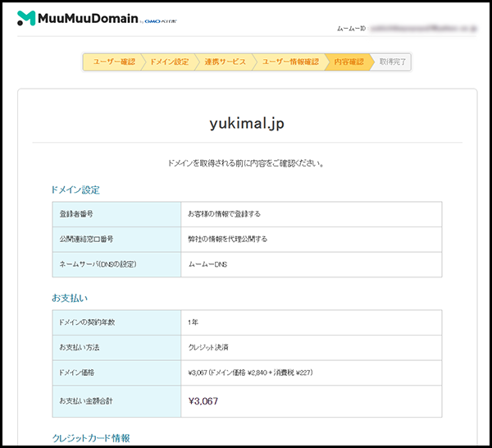Open the 連携サービス step

point(225,62)
